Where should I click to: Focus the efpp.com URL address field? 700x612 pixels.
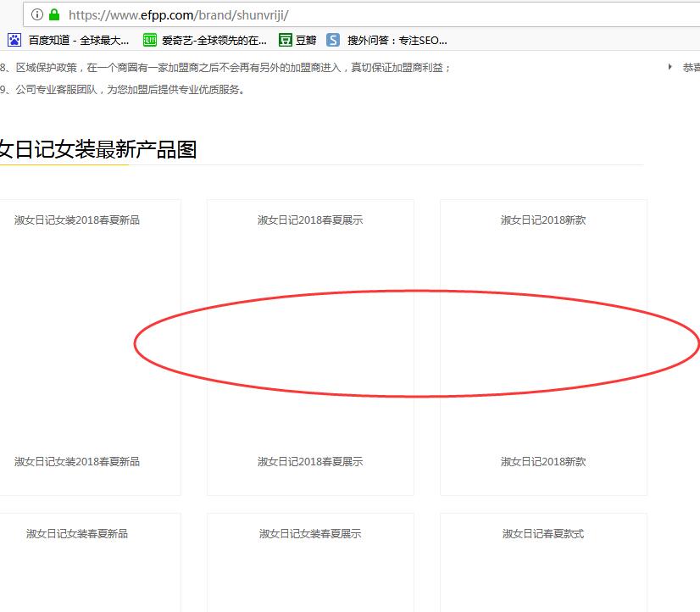tap(339, 14)
